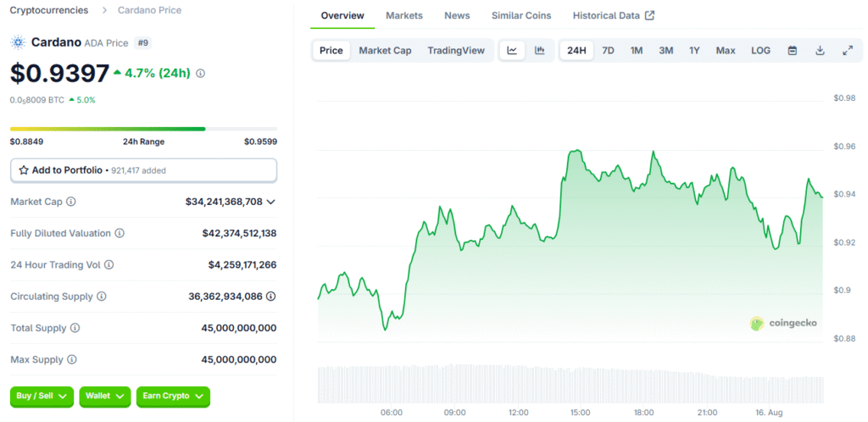Expand Market Cap value chevron
Screen dimensions: 868x422
pos(270,202)
